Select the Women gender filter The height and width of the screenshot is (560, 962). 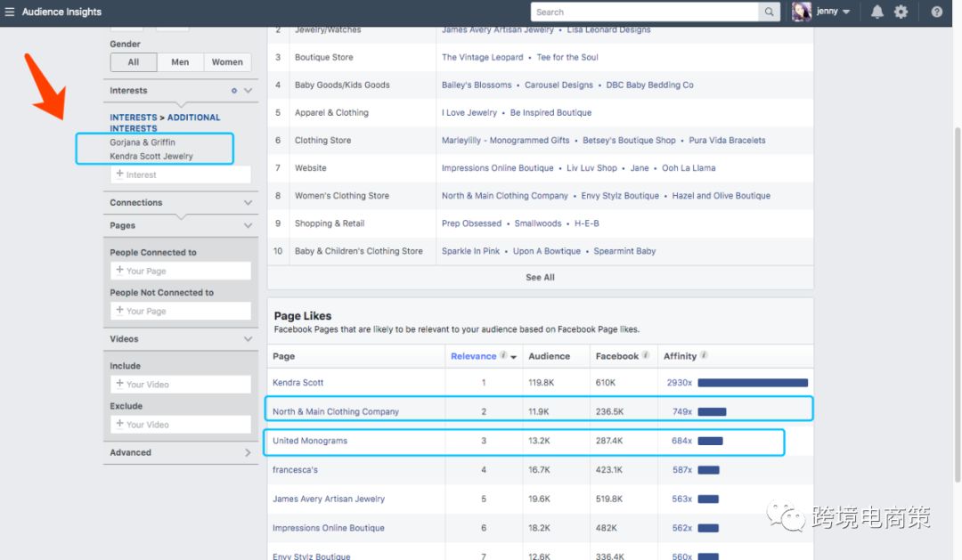point(227,62)
